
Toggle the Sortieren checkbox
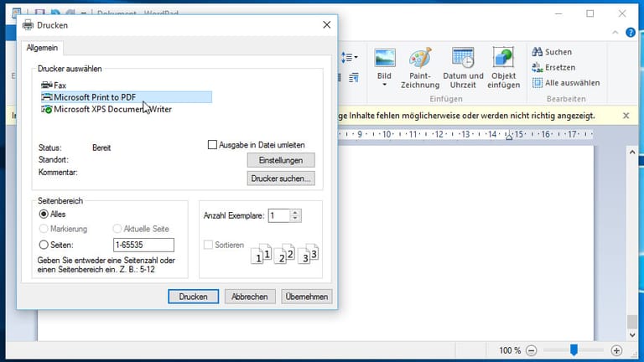click(x=208, y=245)
